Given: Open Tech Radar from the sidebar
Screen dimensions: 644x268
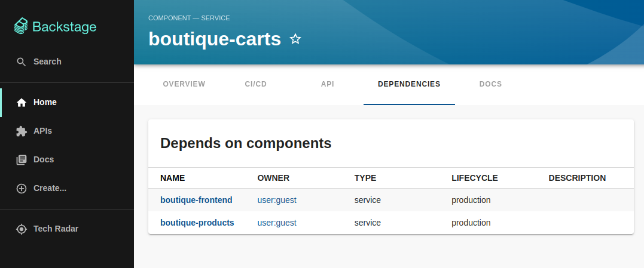Looking at the screenshot, I should (56, 229).
